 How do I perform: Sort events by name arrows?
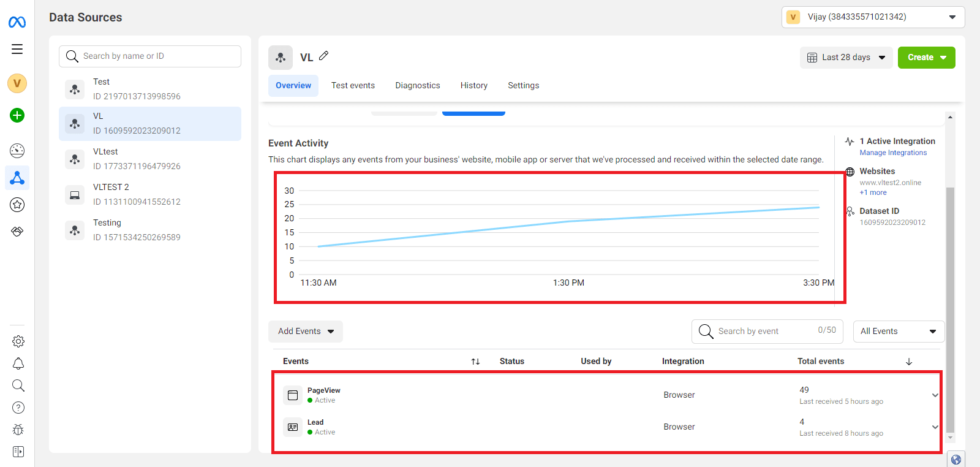click(x=475, y=362)
